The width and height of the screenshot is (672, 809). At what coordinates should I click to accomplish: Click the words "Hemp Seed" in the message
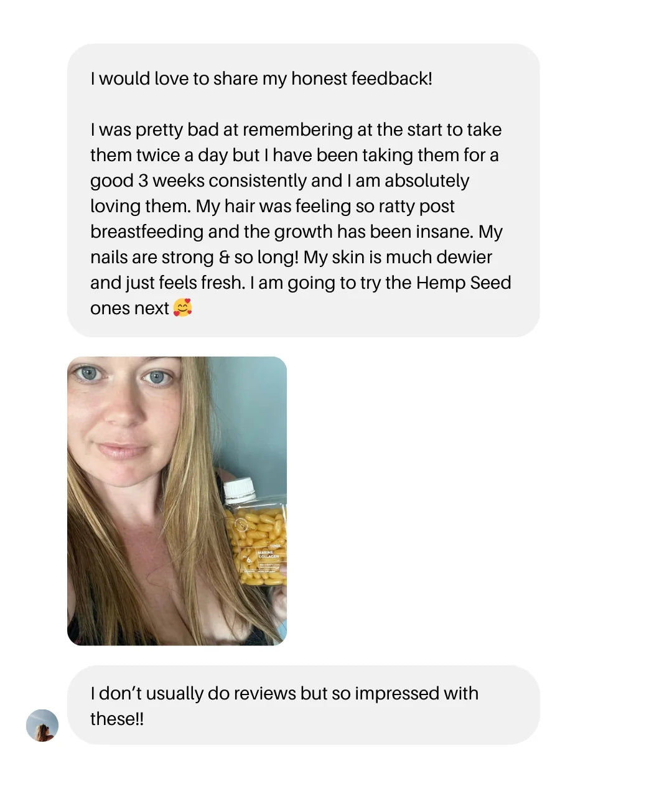[464, 283]
